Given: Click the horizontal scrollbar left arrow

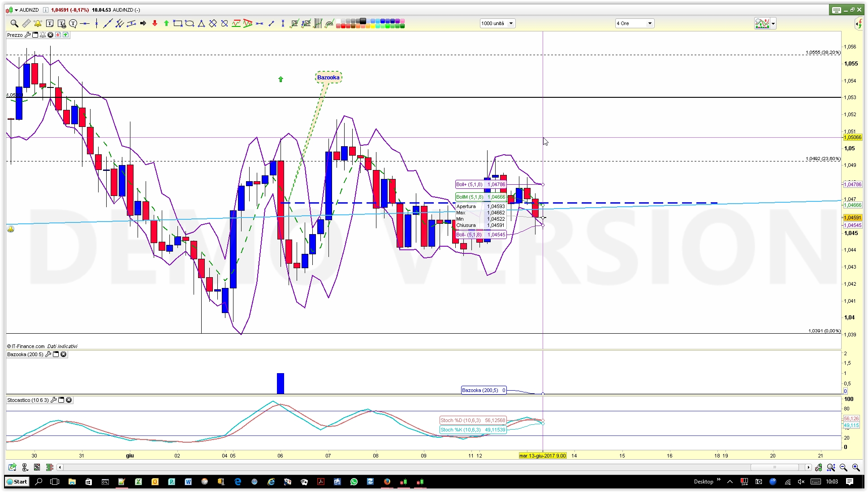Looking at the screenshot, I should point(60,467).
